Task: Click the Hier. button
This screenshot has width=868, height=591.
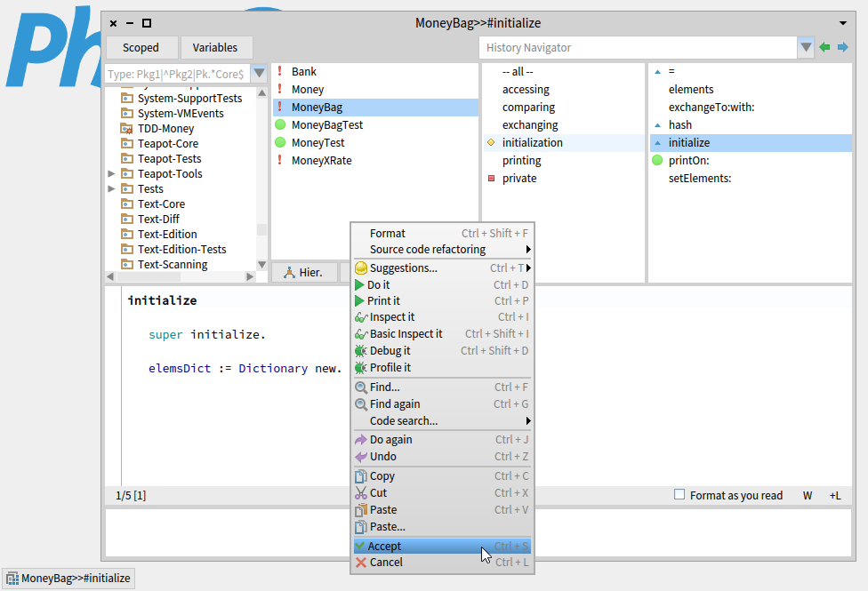Action: coord(304,272)
